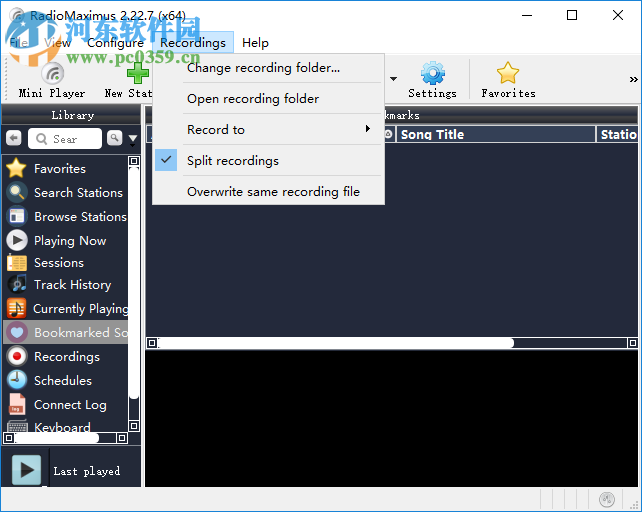
Task: Open the Help menu
Action: pos(255,43)
